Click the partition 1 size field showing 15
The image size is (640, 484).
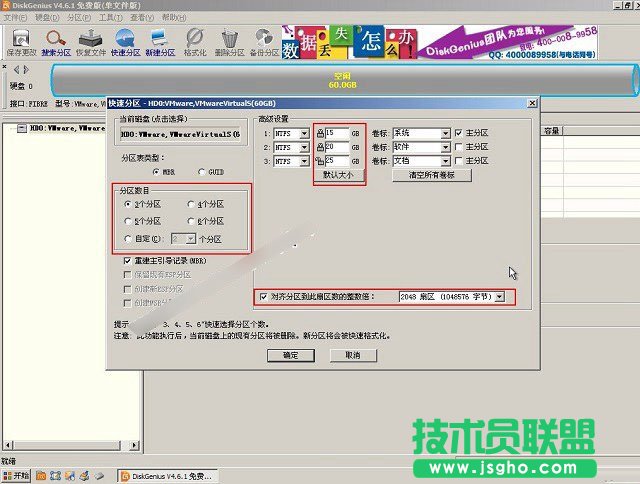coord(337,133)
